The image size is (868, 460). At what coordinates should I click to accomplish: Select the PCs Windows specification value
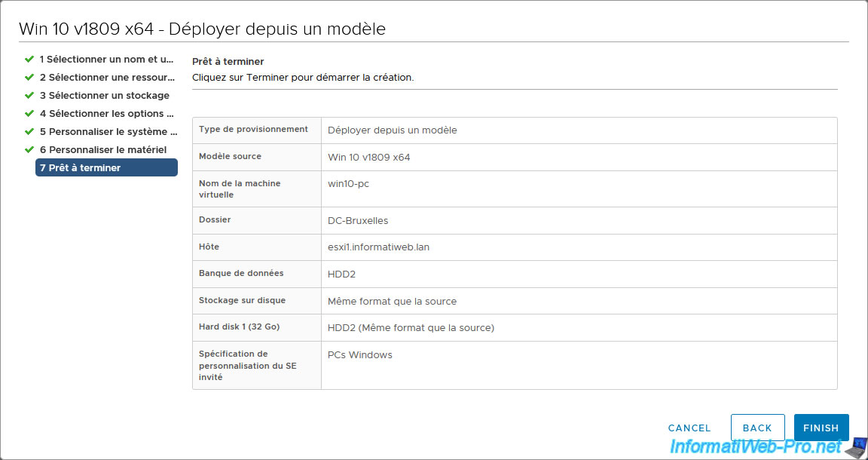tap(360, 355)
